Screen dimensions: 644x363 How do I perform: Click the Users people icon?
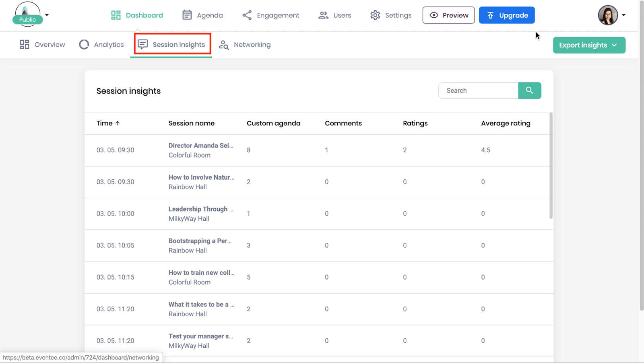pos(323,15)
